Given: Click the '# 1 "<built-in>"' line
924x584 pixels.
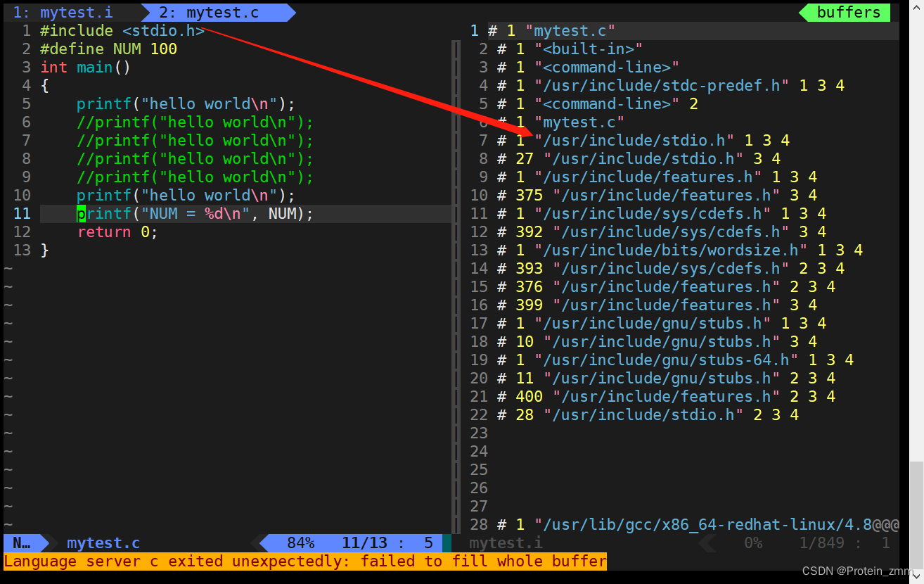Looking at the screenshot, I should (x=570, y=49).
